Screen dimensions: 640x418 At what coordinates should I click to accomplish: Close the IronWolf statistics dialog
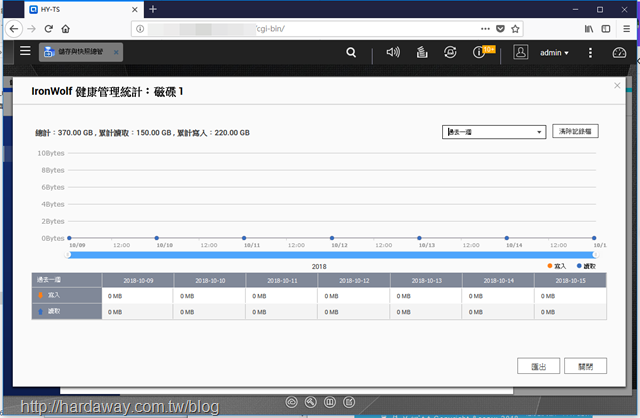point(617,85)
